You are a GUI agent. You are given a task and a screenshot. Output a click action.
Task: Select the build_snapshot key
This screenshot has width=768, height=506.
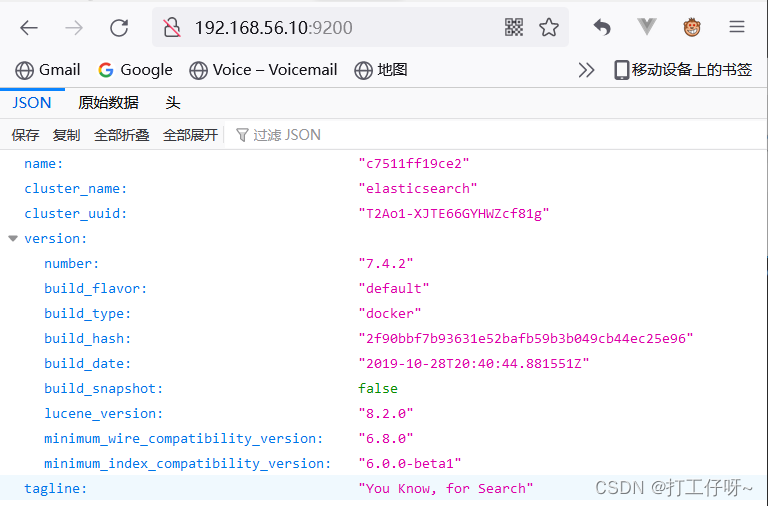(x=103, y=388)
